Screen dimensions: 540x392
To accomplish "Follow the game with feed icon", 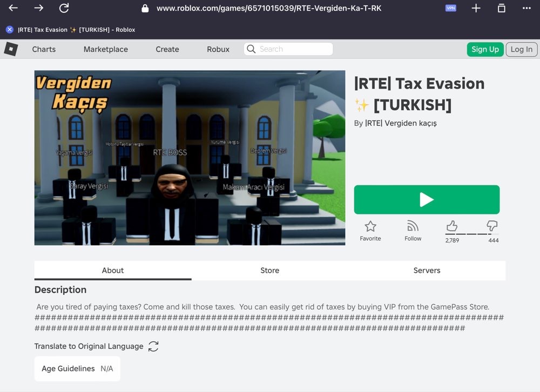I will 413,230.
